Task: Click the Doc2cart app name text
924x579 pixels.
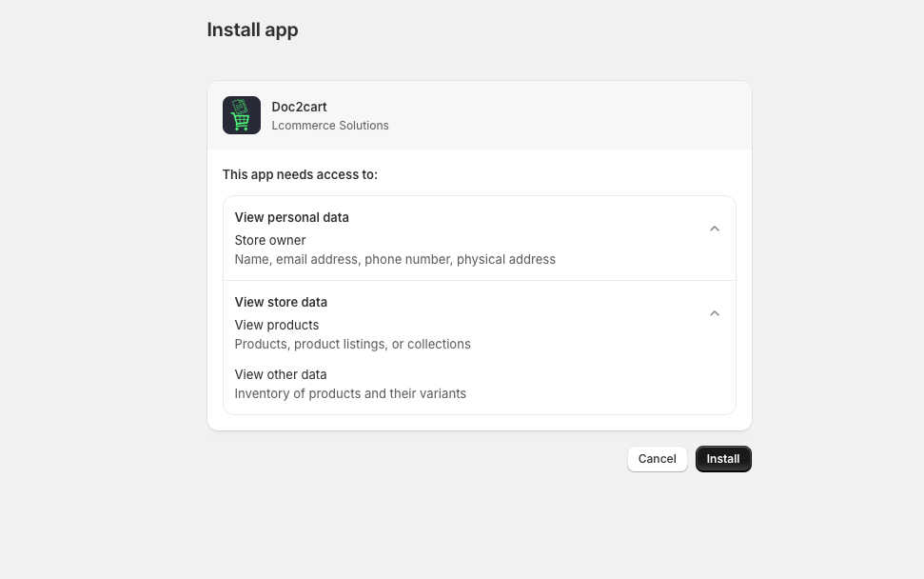Action: (x=299, y=107)
